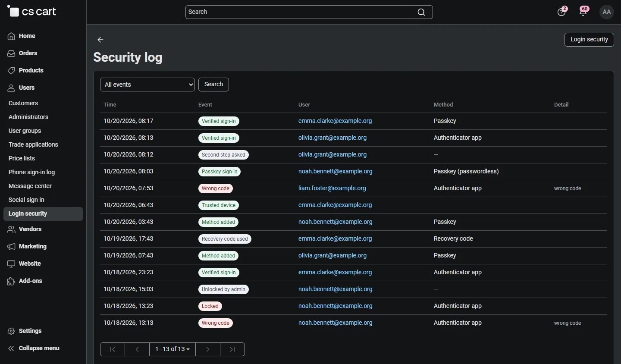Click the Orders inbox icon

point(11,53)
